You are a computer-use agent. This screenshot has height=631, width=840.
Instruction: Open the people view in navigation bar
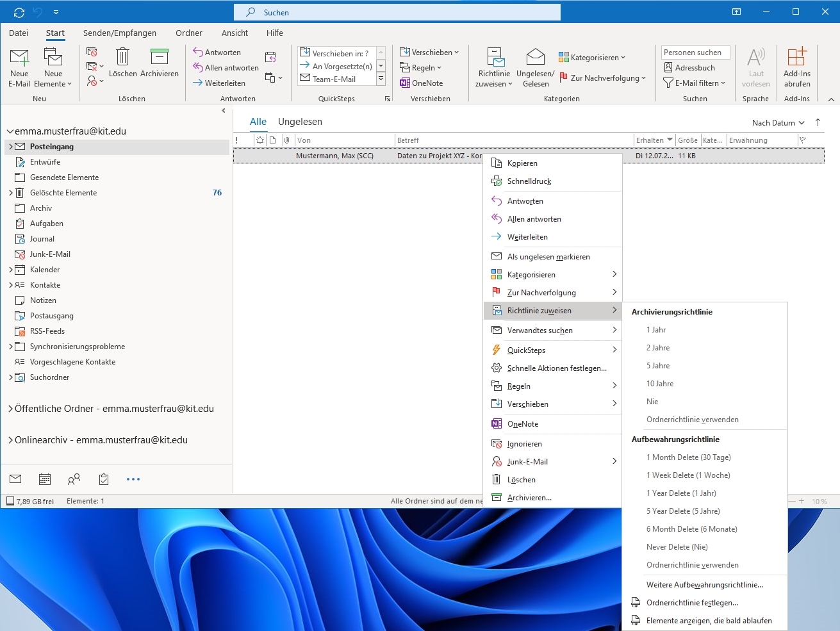[x=74, y=479]
